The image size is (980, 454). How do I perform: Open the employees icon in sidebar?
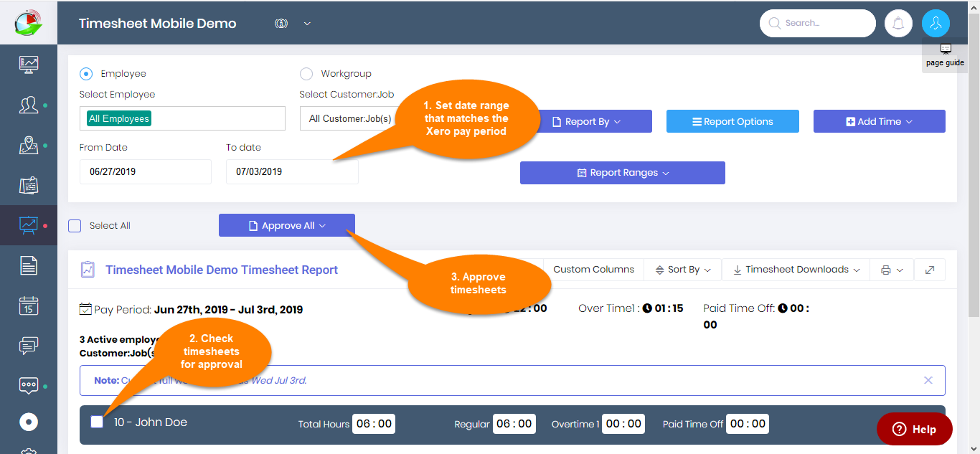coord(29,105)
